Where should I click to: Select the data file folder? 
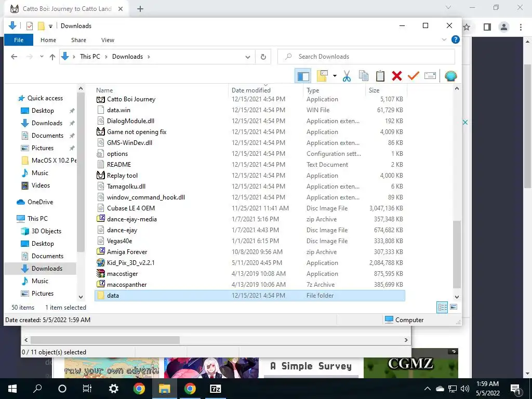tap(250, 296)
